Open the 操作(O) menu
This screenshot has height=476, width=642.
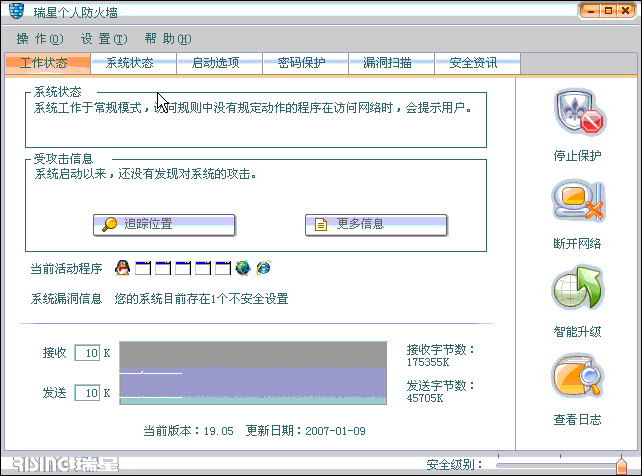pos(40,39)
